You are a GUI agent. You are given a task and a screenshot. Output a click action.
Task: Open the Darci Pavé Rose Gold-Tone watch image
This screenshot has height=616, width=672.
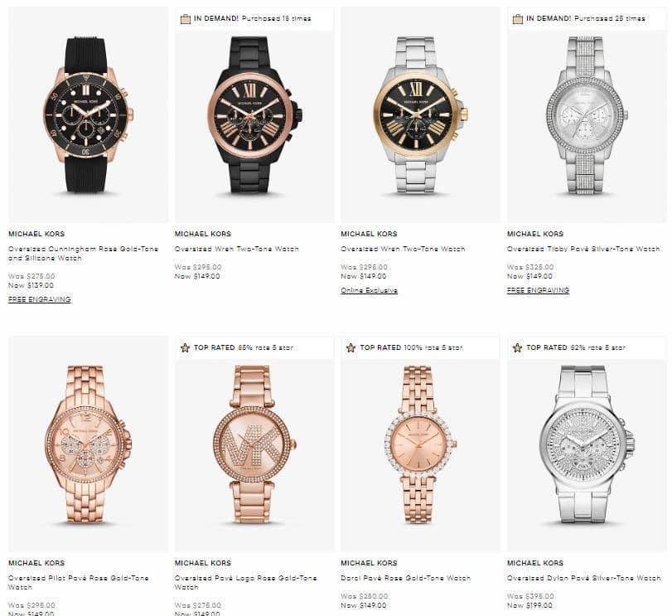tap(420, 444)
